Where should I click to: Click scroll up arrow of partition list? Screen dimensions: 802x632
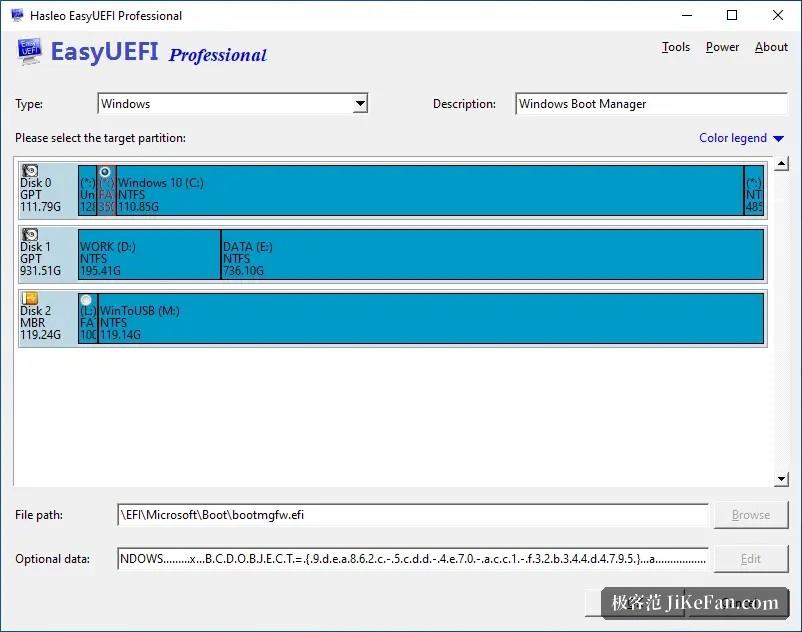(781, 164)
